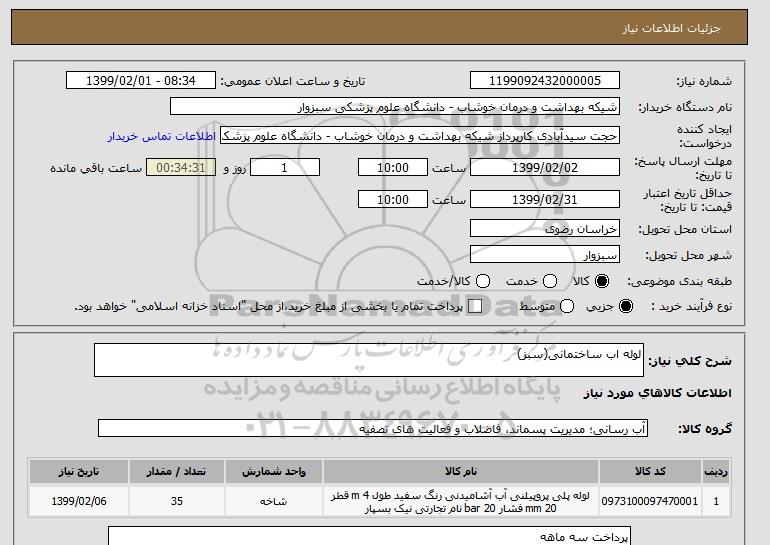Choose the جزیی purchase process option
770x545 pixels.
626,306
